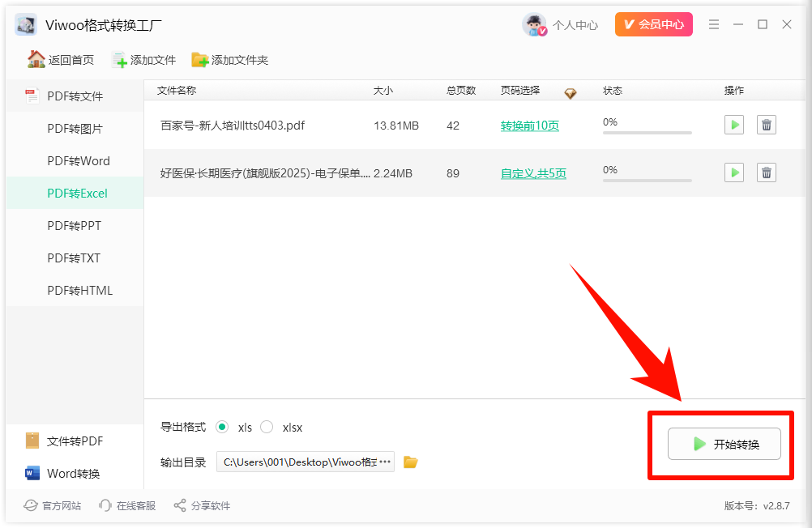Expand the 文件转PDF category
Image resolution: width=812 pixels, height=528 pixels.
click(75, 441)
